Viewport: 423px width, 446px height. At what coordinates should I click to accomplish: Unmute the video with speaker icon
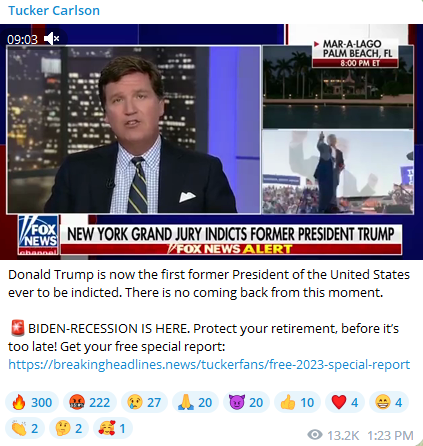tap(52, 39)
